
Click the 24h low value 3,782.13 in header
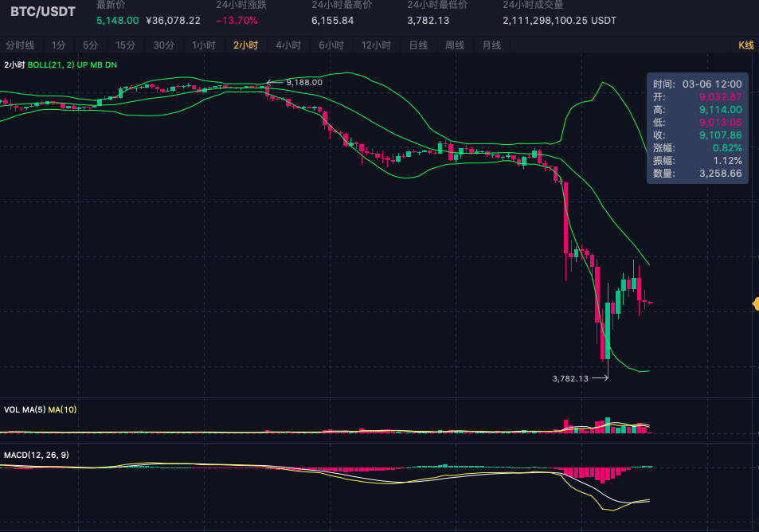pos(428,21)
